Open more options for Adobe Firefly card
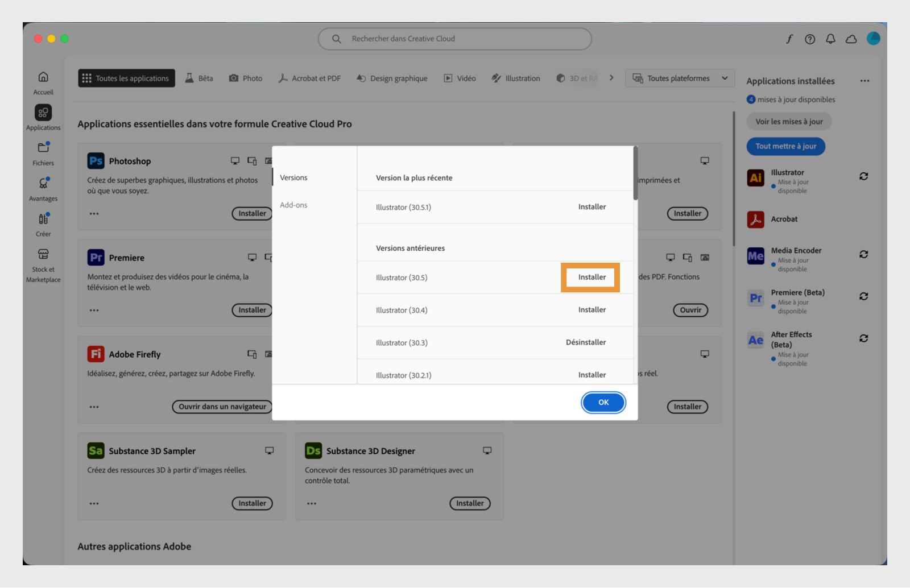 94,407
